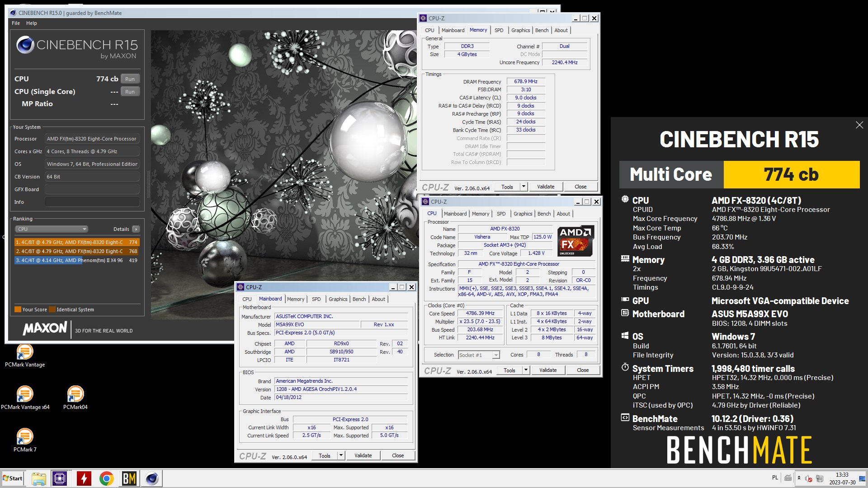Click the on-screen keyboard tray icon
Viewport: 868px width, 488px height.
pos(788,478)
